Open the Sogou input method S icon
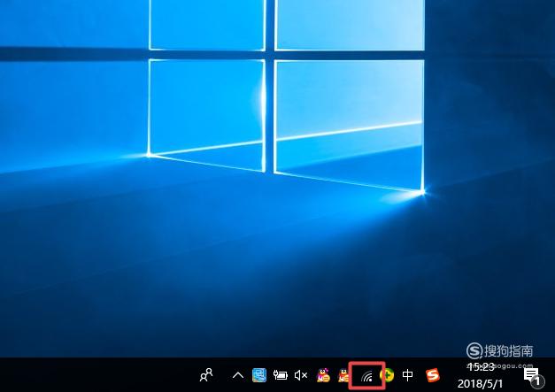Image resolution: width=555 pixels, height=392 pixels. click(433, 375)
